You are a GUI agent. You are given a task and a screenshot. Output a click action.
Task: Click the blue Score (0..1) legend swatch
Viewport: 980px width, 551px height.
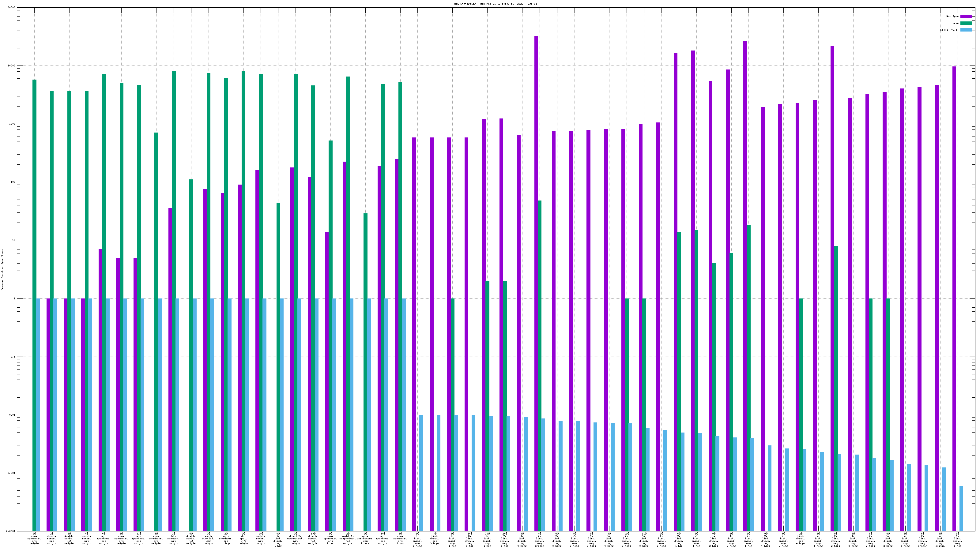pyautogui.click(x=966, y=30)
